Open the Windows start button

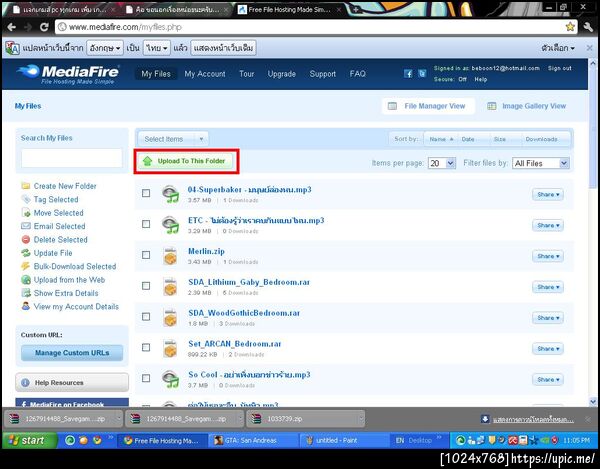[29, 440]
